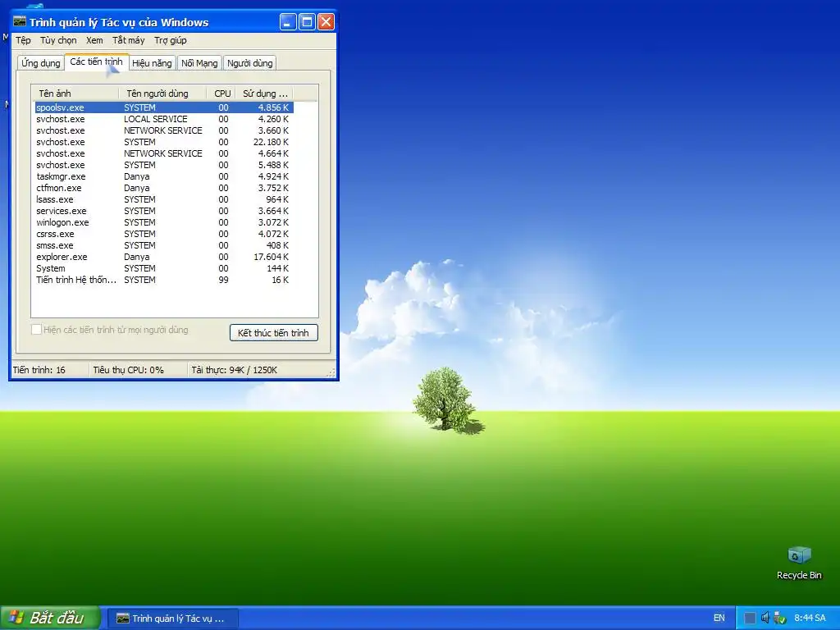Select the Tiến trình Hệ thống idle process
Viewport: 840px width, 630px height.
[x=163, y=281]
